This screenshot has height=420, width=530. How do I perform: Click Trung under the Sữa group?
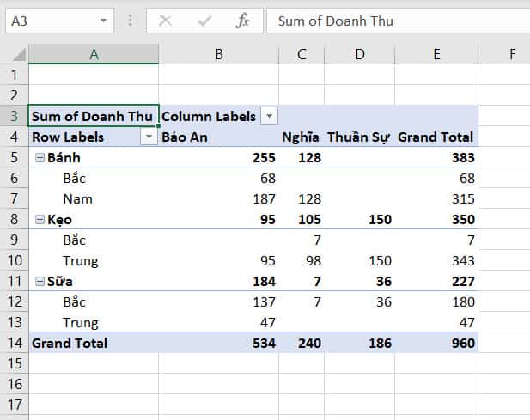point(81,322)
